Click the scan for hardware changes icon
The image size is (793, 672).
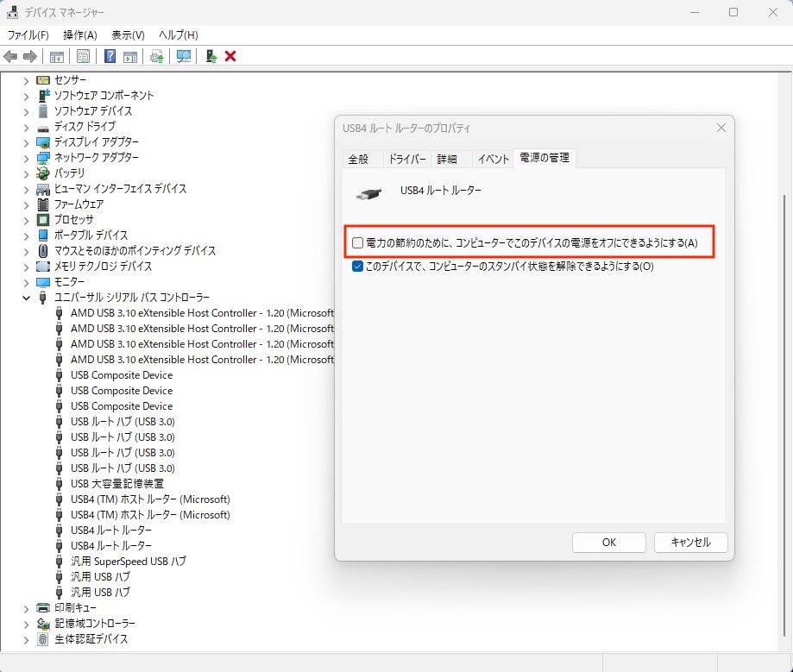(x=183, y=56)
